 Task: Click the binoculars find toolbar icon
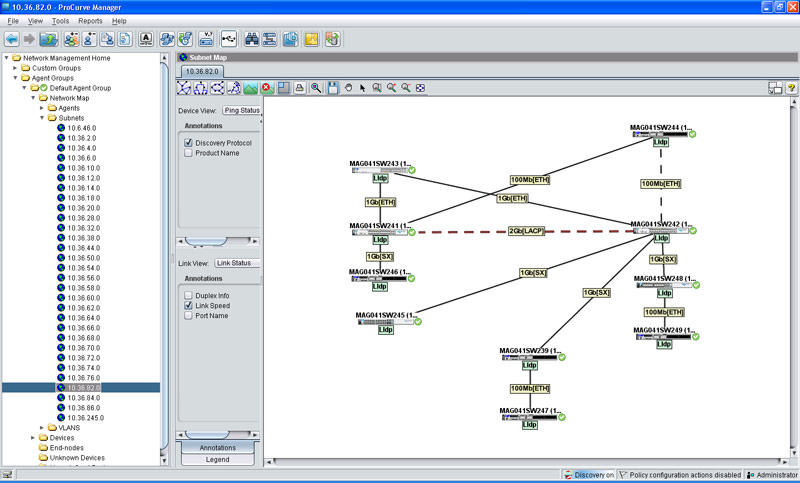click(252, 39)
